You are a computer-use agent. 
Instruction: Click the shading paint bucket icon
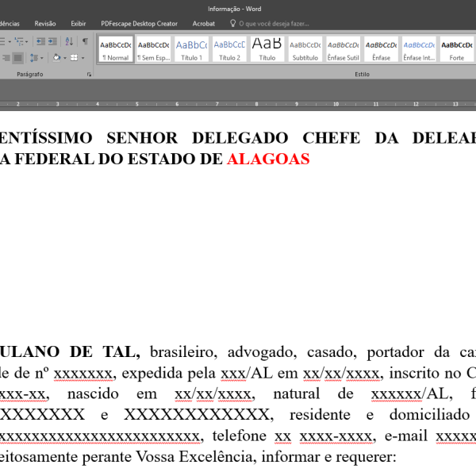pos(56,58)
